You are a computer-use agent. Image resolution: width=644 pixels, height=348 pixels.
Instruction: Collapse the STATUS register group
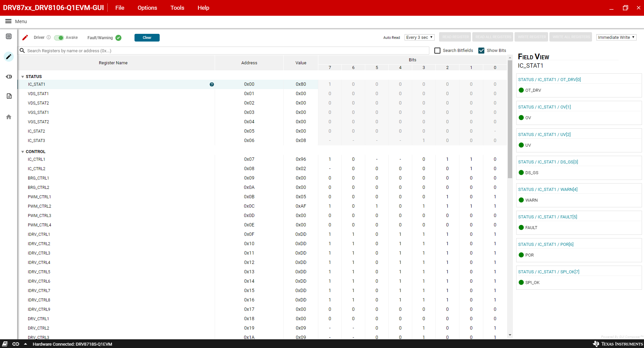(23, 77)
